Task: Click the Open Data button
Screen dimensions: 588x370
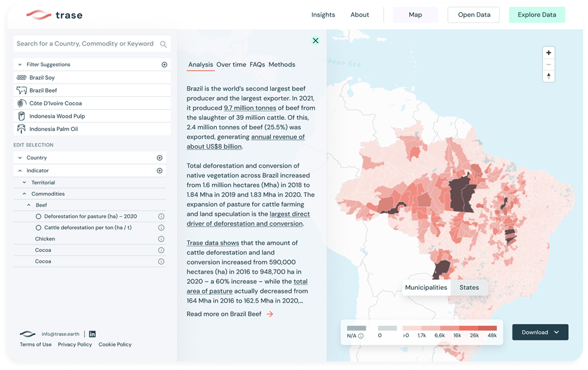Action: 474,15
